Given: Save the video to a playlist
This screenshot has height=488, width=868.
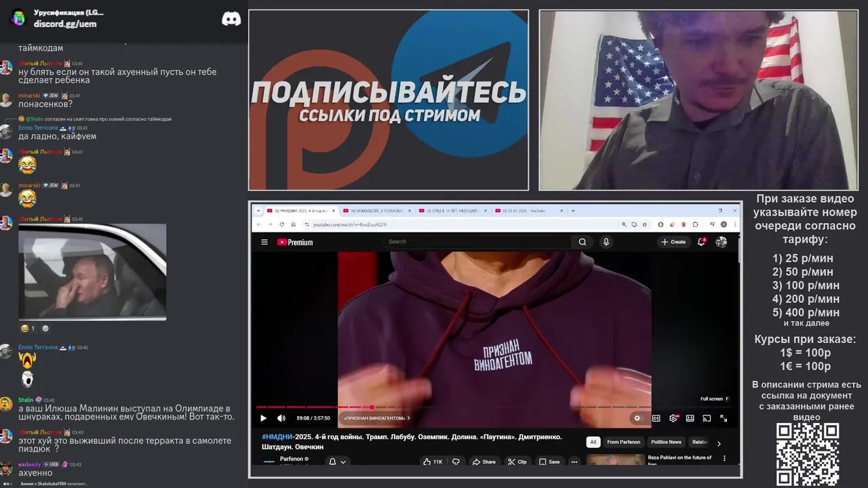Looking at the screenshot, I should click(x=549, y=462).
